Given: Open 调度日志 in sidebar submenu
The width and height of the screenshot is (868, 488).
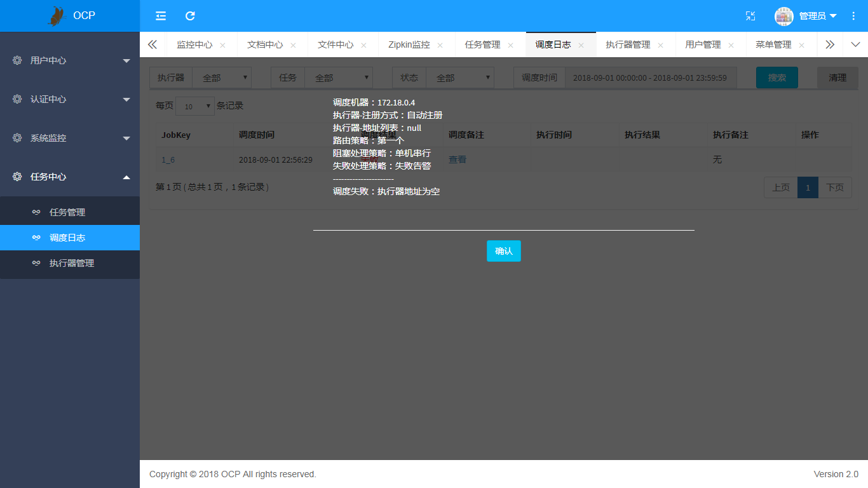Looking at the screenshot, I should pyautogui.click(x=70, y=238).
